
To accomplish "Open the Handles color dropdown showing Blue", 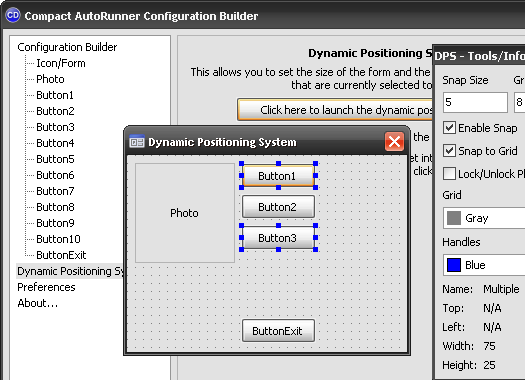I will tap(484, 265).
